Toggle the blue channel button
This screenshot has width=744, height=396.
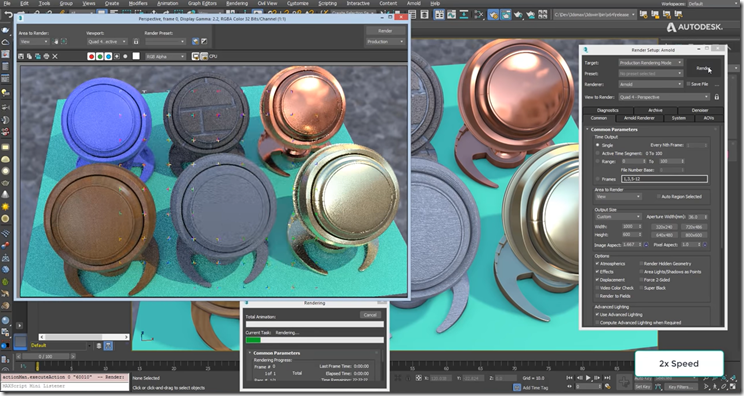click(108, 56)
